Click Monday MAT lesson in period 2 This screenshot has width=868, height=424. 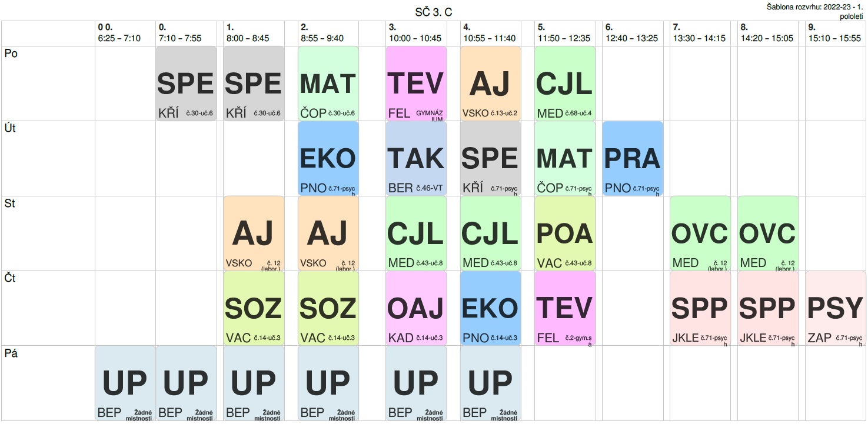tap(328, 84)
